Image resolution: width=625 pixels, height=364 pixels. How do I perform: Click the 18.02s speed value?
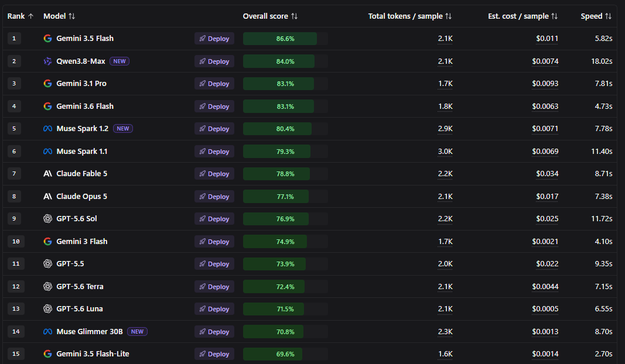click(x=602, y=61)
